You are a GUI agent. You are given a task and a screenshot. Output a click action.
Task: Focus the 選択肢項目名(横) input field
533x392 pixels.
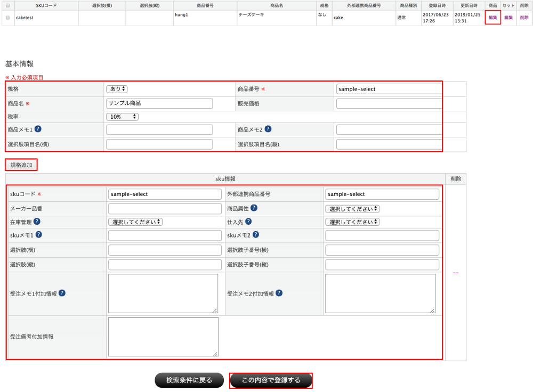(x=159, y=144)
